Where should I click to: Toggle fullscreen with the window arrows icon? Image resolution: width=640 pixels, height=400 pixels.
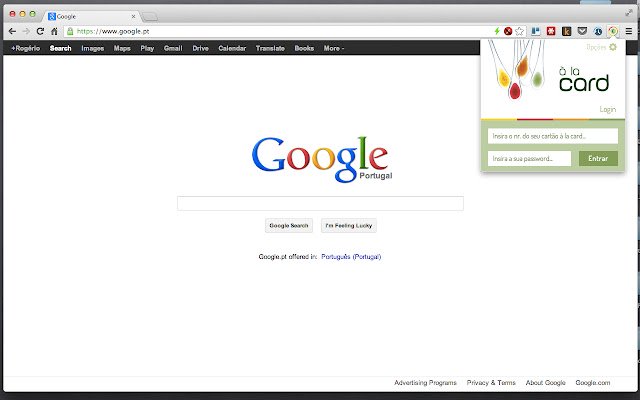(x=629, y=13)
